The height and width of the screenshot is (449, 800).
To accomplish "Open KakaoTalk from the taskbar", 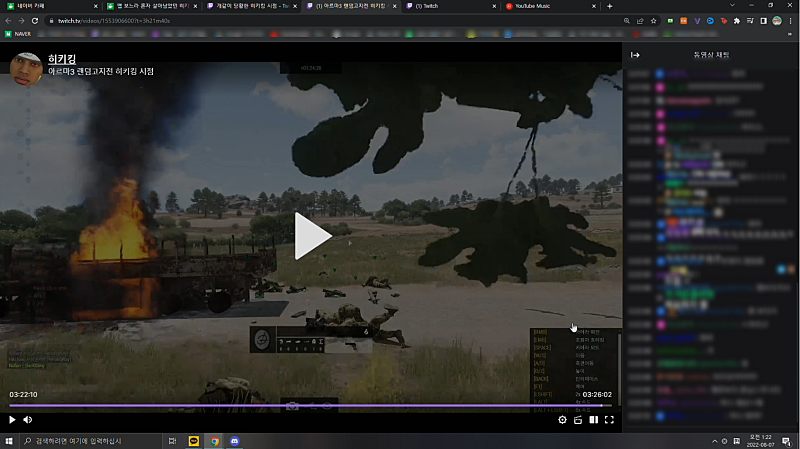I will (x=194, y=441).
